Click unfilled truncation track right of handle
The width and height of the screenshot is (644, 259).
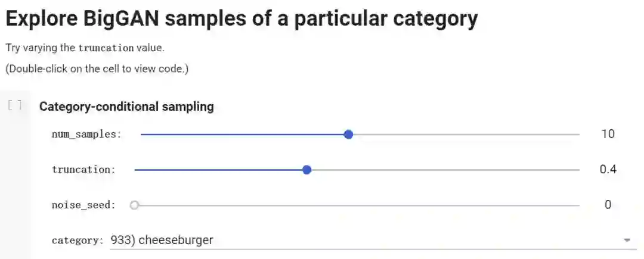point(444,170)
